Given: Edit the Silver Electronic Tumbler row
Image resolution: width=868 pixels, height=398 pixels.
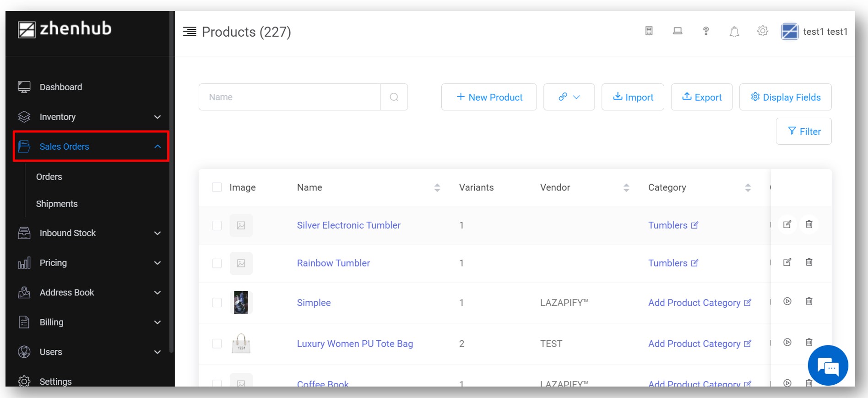Looking at the screenshot, I should pos(787,224).
